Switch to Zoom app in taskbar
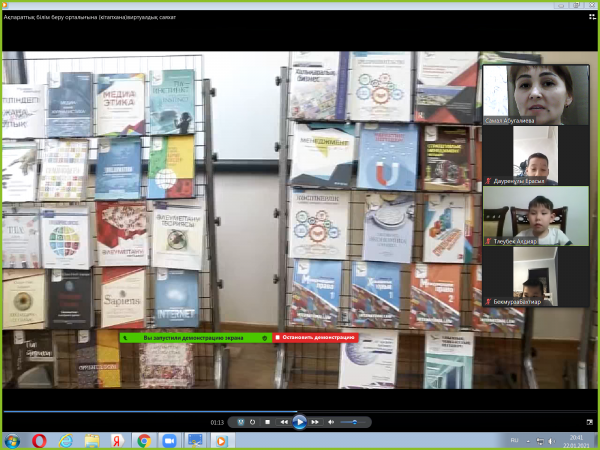The width and height of the screenshot is (600, 450). click(169, 440)
